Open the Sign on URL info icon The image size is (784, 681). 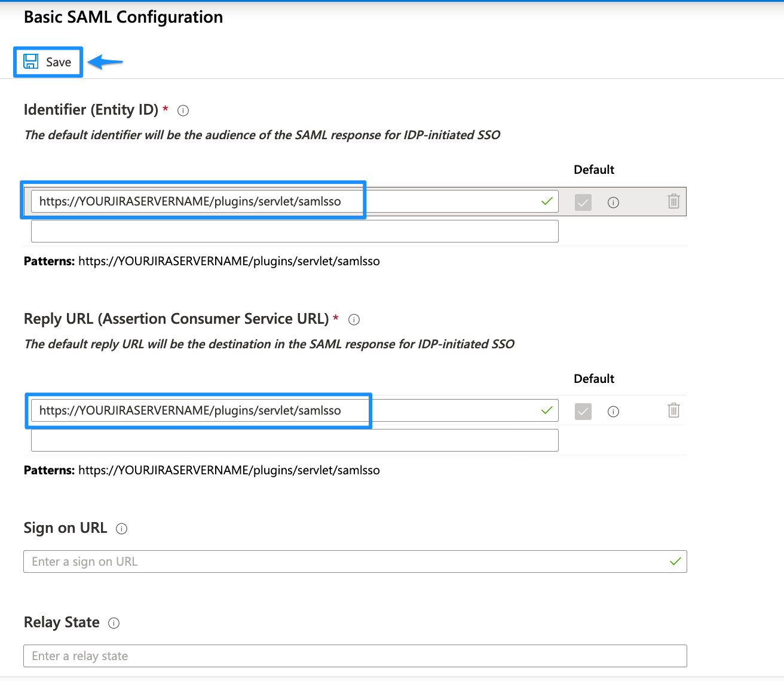coord(121,529)
